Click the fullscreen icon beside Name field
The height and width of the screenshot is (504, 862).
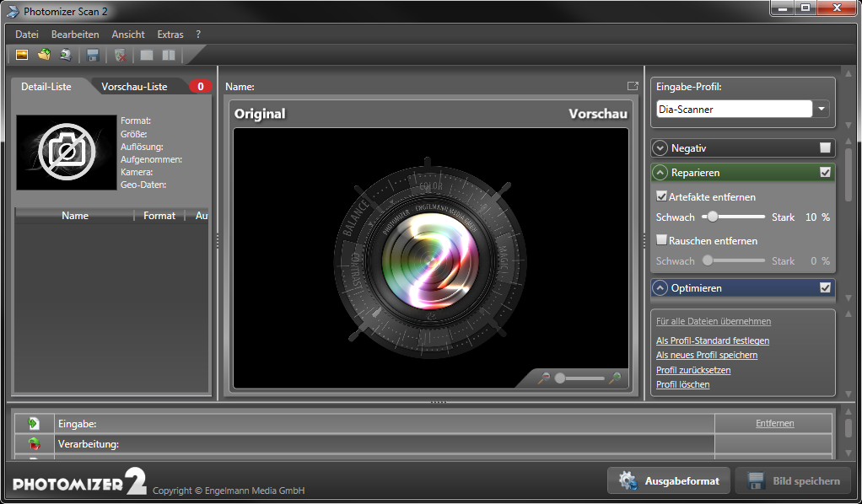click(633, 86)
